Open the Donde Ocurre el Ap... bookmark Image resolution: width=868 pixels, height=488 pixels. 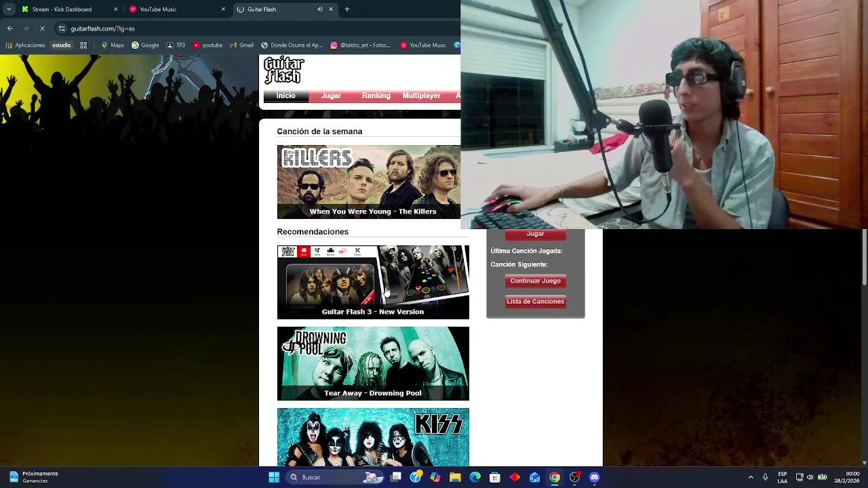292,45
